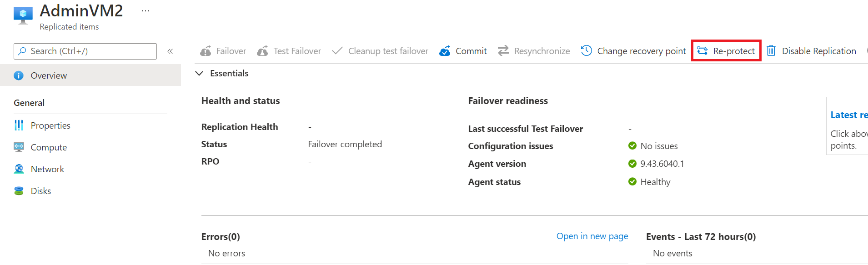Click the Resynchronize arrows icon
This screenshot has width=868, height=265.
click(x=503, y=51)
